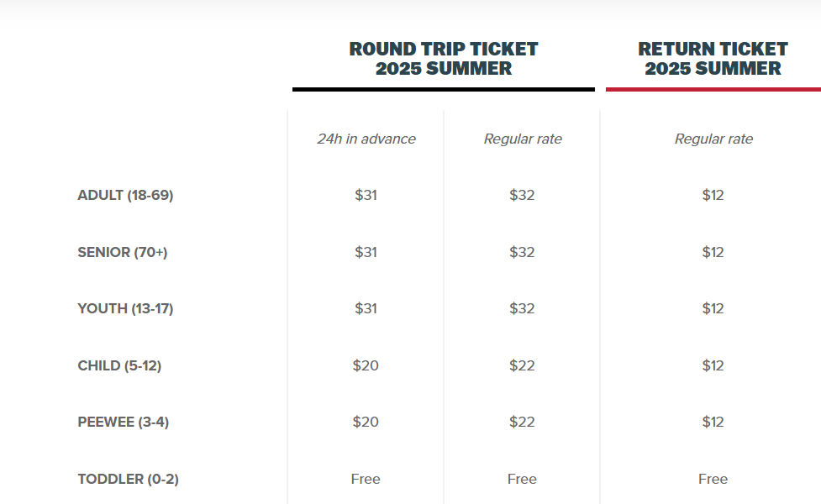Click the Toddler (0-2) row label
Image resolution: width=821 pixels, height=504 pixels.
128,479
